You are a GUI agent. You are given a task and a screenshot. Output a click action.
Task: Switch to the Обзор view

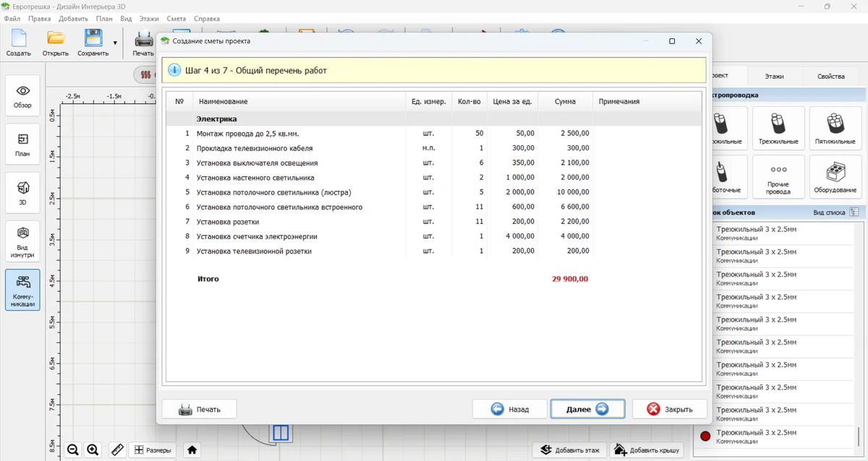tap(22, 95)
